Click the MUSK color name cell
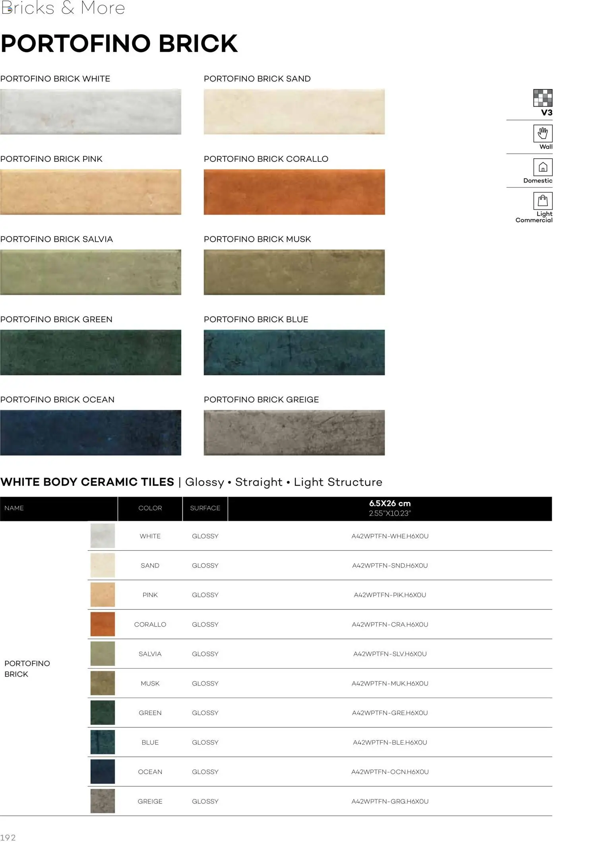The height and width of the screenshot is (842, 616). [150, 683]
